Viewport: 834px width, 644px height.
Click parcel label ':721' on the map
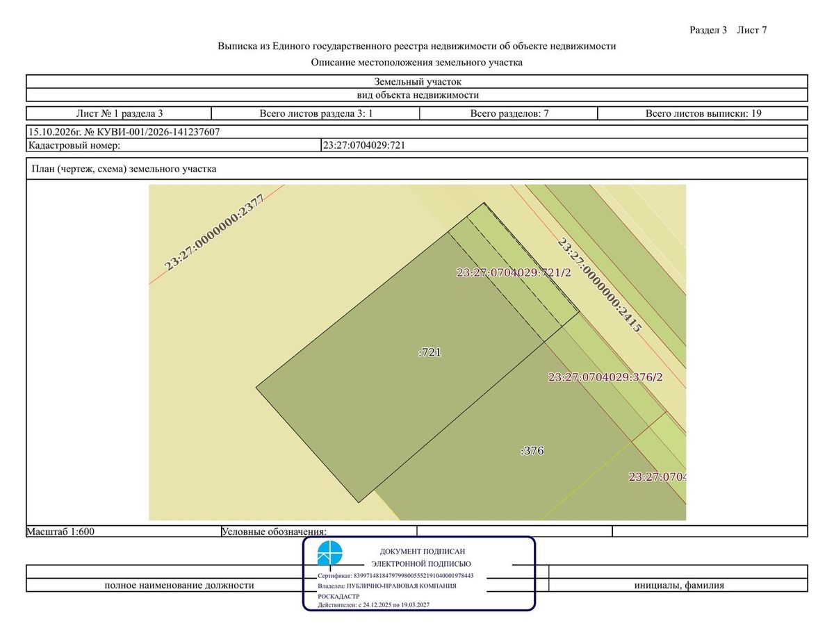point(430,352)
